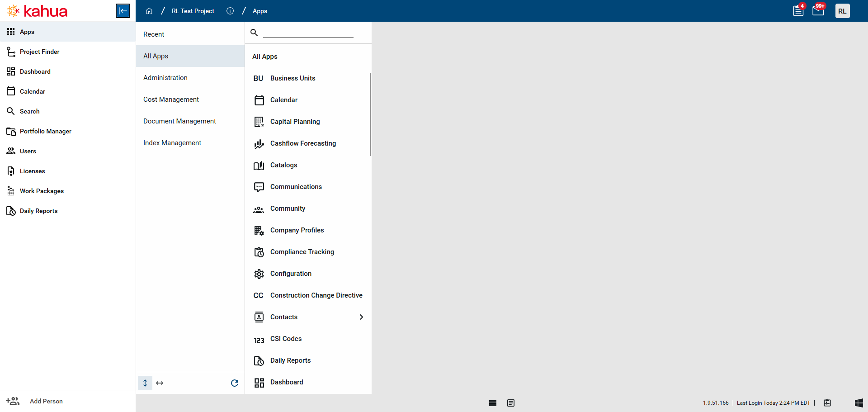
Task: Open the Cashflow Forecasting app
Action: (303, 143)
